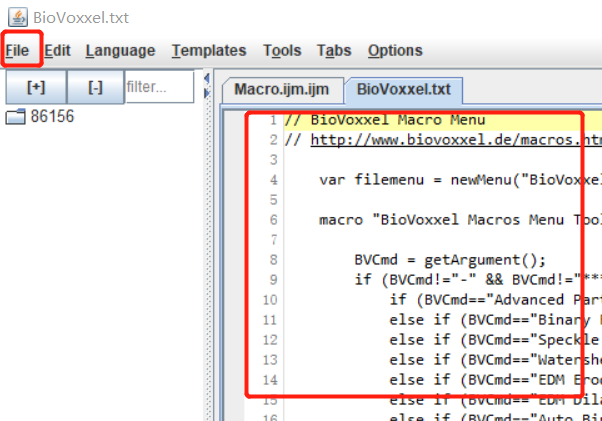Click the 'if (BVCmd!="-"' line
602x421 pixels.
(x=478, y=280)
